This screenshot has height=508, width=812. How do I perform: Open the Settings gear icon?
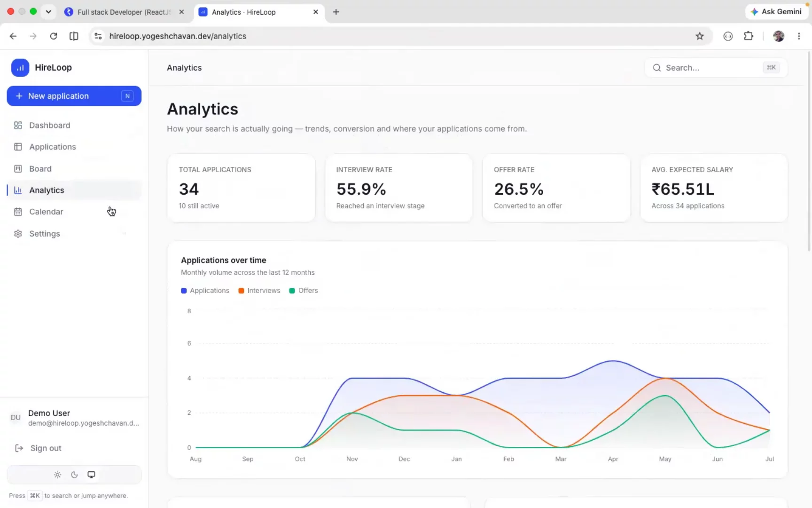[x=18, y=233]
